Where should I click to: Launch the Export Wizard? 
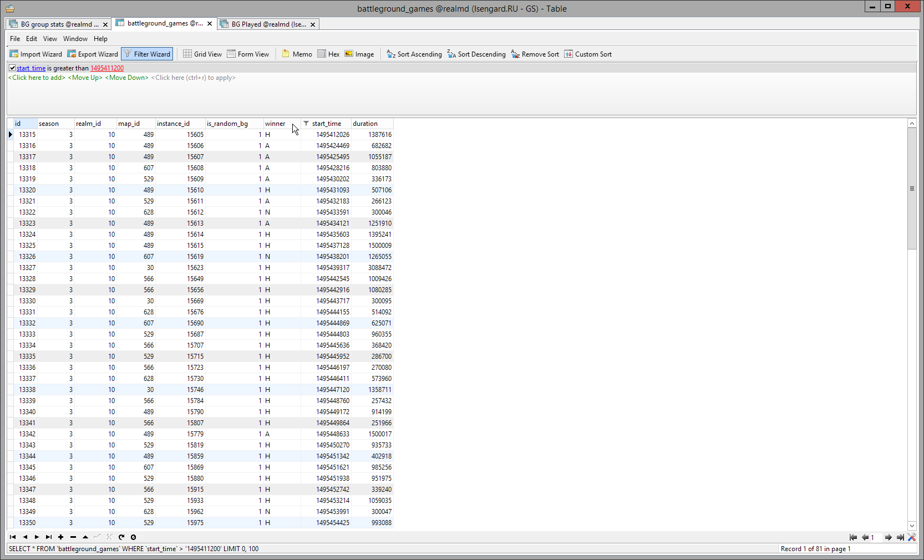tap(93, 54)
